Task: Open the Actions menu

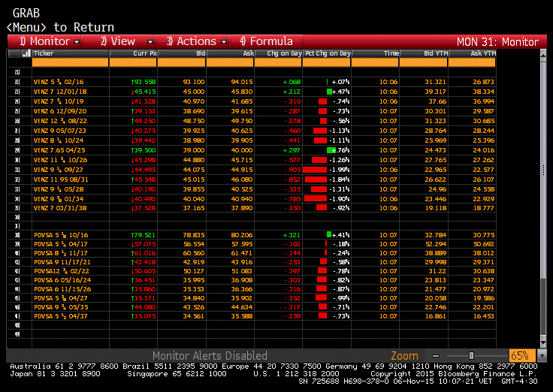Action: click(192, 41)
